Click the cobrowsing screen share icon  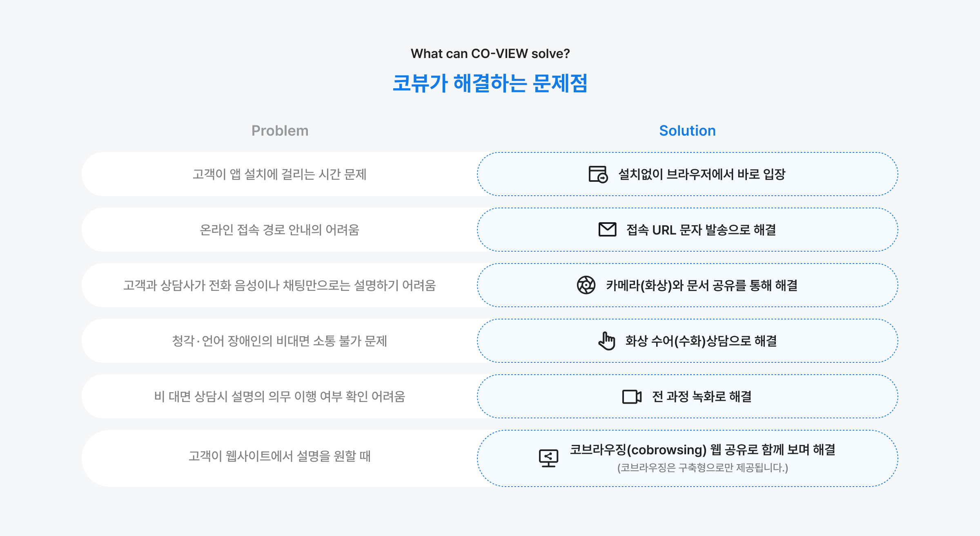(x=548, y=458)
